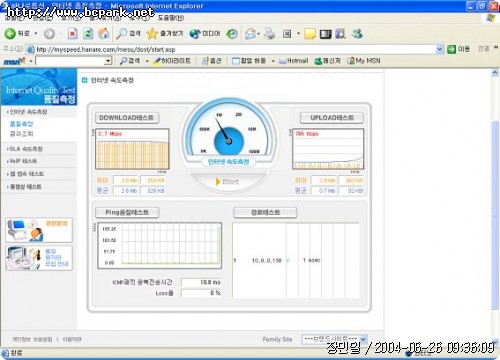Click the Ping quality test button

coord(127,213)
